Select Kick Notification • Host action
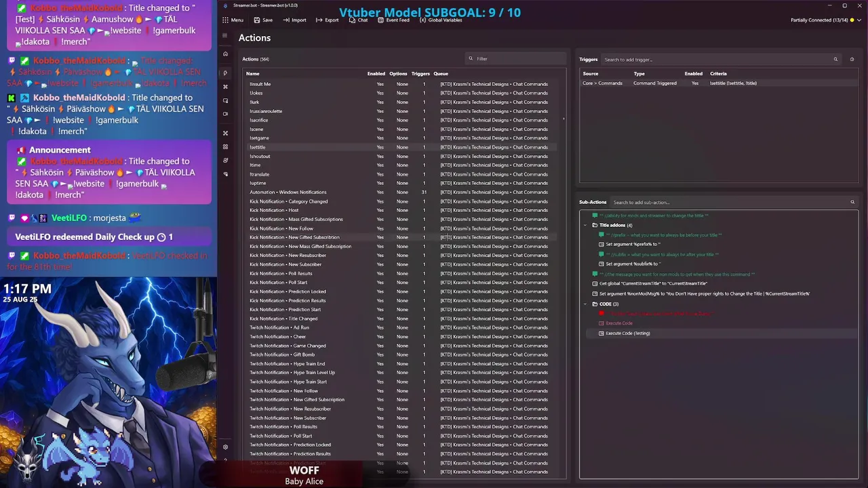Viewport: 868px width, 488px height. pos(400,210)
